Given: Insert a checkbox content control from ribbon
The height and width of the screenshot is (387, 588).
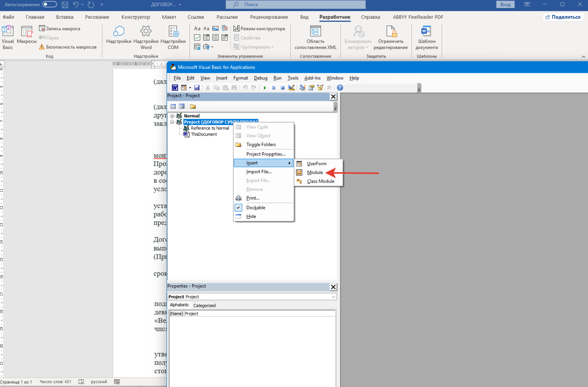Looking at the screenshot, I should click(197, 38).
